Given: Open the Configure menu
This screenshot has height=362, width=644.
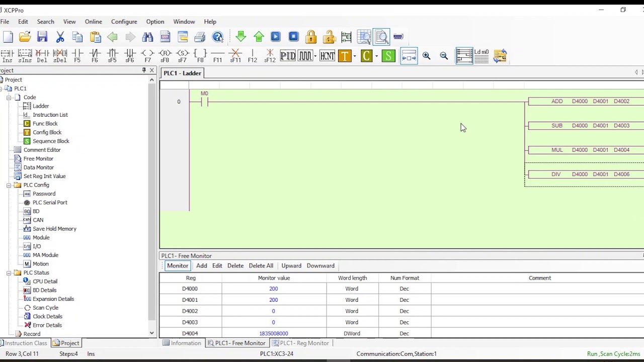Looking at the screenshot, I should pyautogui.click(x=124, y=22).
